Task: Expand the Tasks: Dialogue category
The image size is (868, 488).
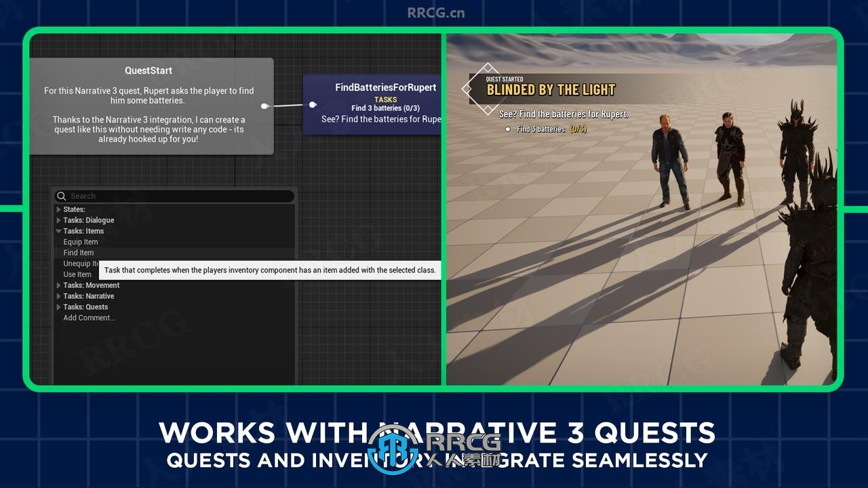Action: coord(59,220)
